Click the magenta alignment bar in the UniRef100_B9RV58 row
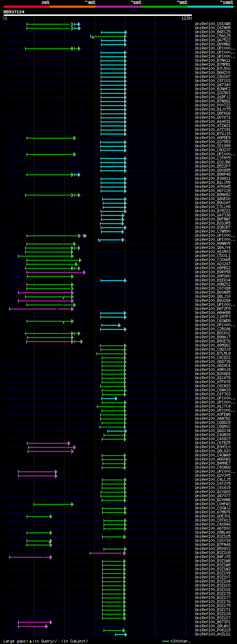Viewport: 237px width, 644px height. (56, 272)
